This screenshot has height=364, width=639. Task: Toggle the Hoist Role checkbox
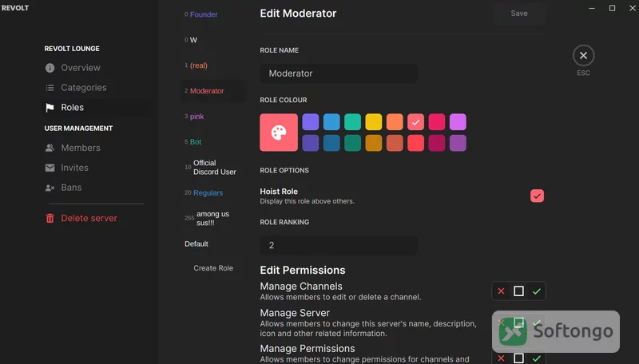537,196
